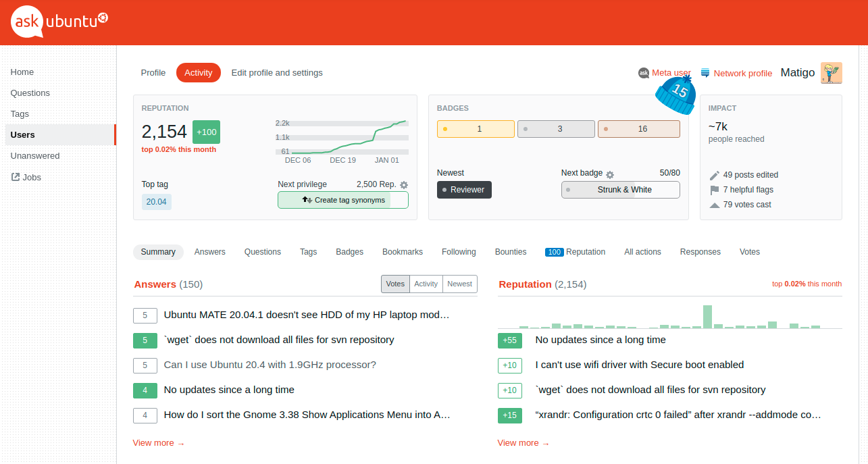Select the gold badges count box
868x464 pixels.
476,129
